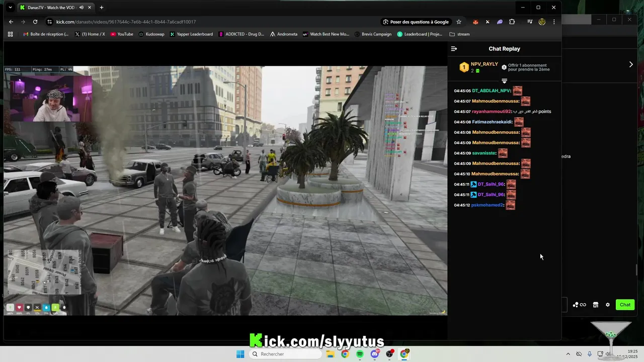Open the apps grid in the bookmarks bar
Viewport: 644px width, 362px height.
tap(10, 34)
